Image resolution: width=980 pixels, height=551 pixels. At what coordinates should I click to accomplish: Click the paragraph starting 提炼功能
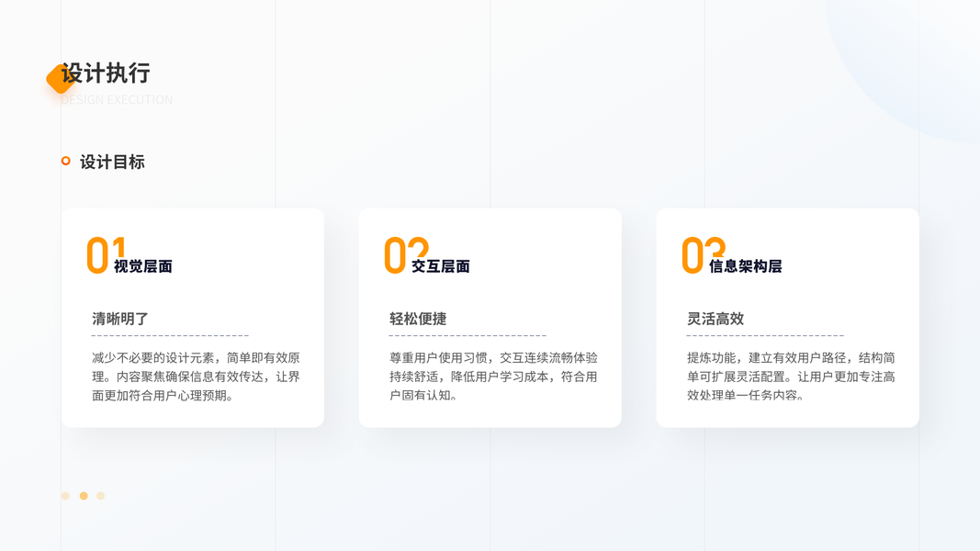pos(791,377)
